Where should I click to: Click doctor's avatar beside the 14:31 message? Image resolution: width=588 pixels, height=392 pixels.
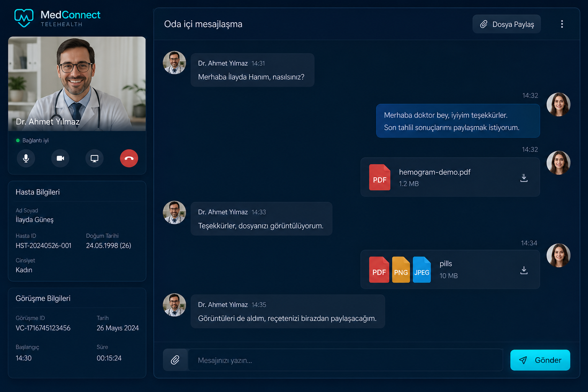pos(175,62)
